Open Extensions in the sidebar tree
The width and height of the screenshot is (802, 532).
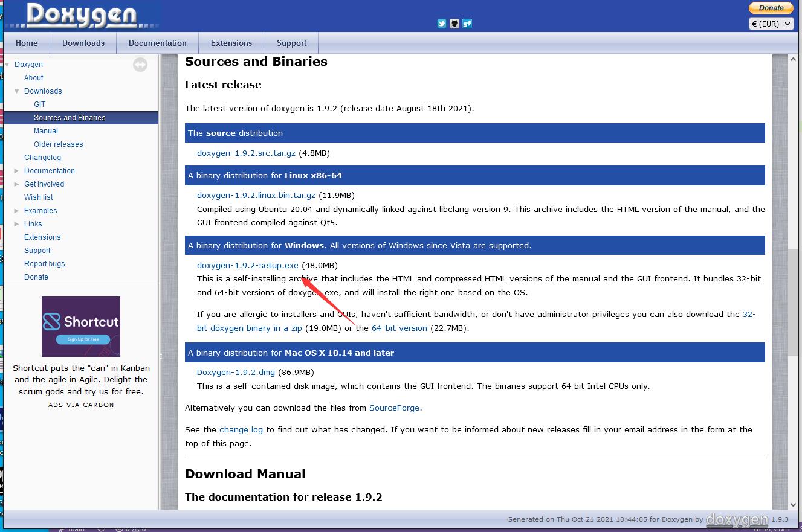point(42,237)
